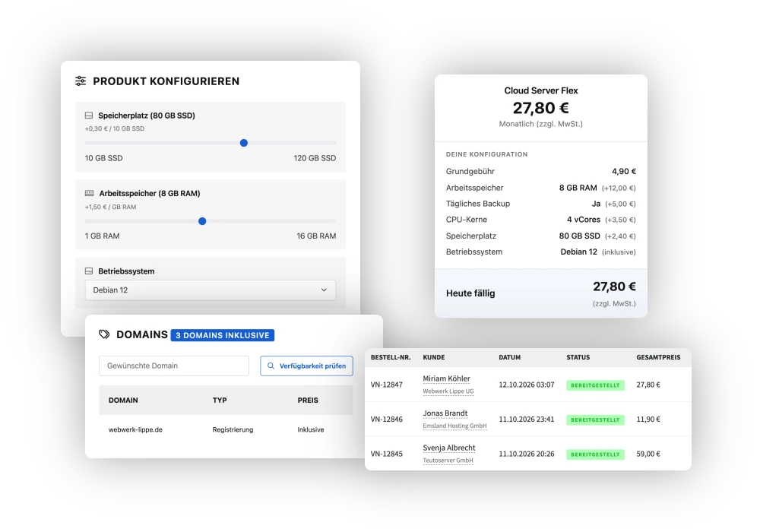Open customer Jonas Brandt link
The image size is (760, 532).
(445, 413)
